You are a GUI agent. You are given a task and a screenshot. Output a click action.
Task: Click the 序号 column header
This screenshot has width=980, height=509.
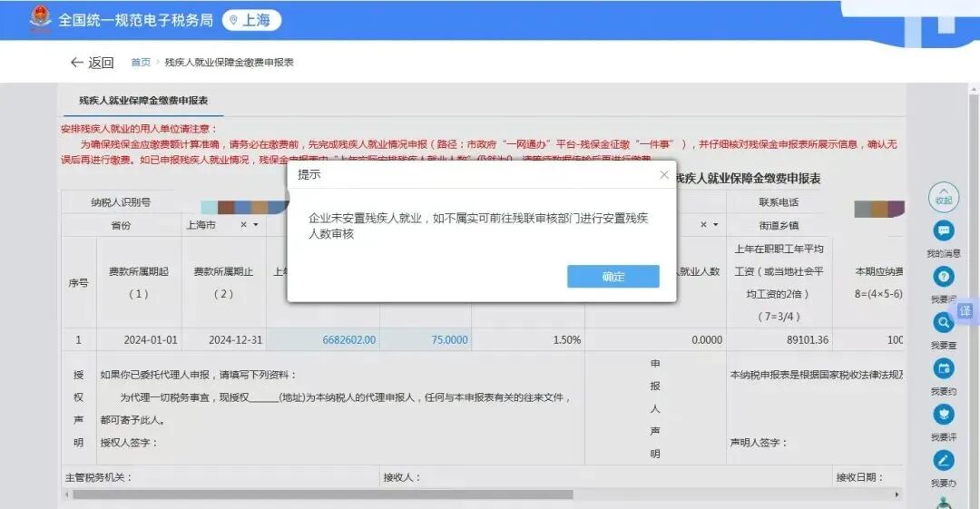79,283
